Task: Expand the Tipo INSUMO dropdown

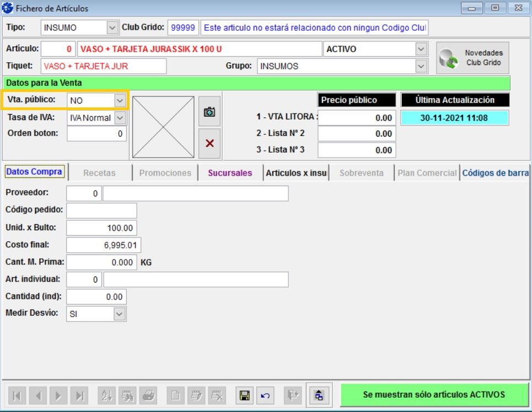Action: pos(112,28)
